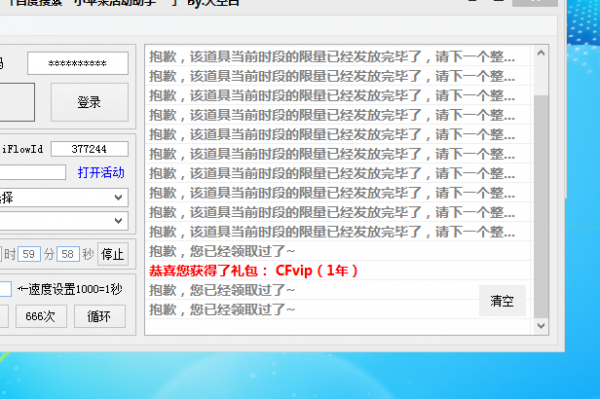Click the iFlowId field showing 377244
Image resolution: width=600 pixels, height=399 pixels.
point(90,149)
